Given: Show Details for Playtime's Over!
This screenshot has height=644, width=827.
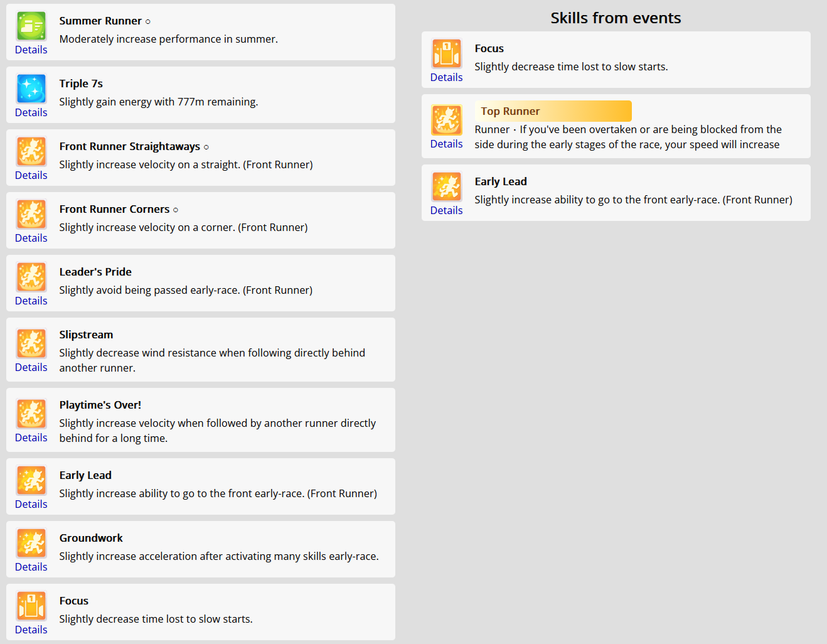Looking at the screenshot, I should coord(31,437).
